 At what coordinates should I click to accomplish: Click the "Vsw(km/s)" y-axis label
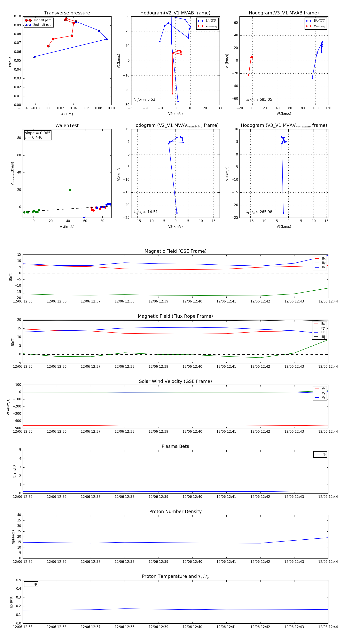pos(8,407)
